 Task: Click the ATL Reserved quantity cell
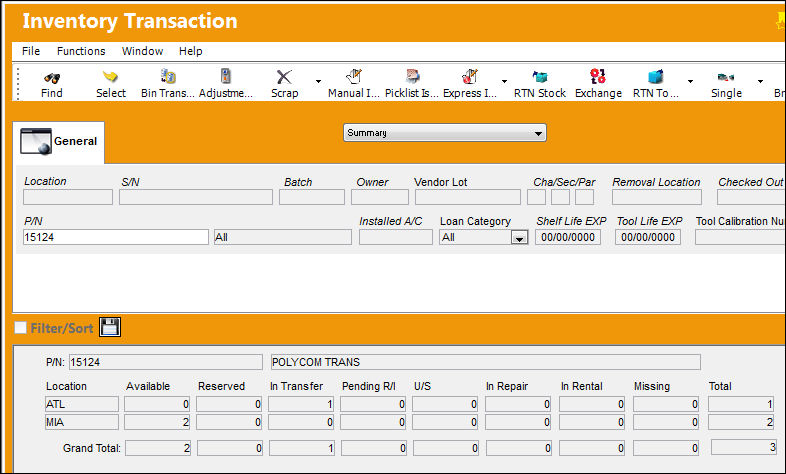[x=229, y=404]
